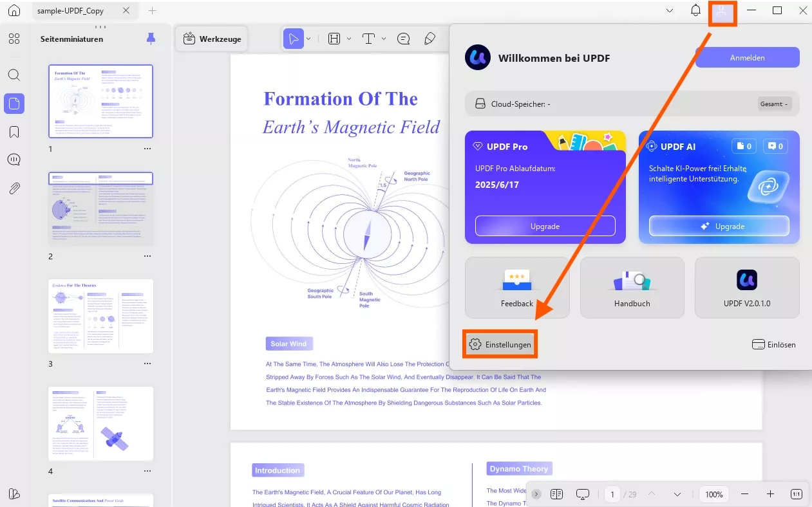Open the home screen icon
This screenshot has height=507, width=812.
coord(14,11)
